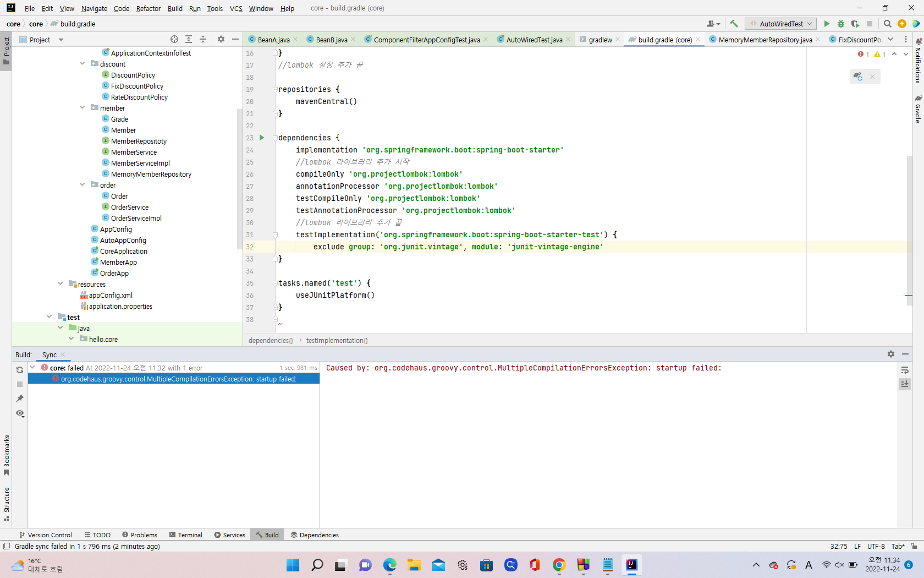
Task: Go to next highlighted error arrow
Action: pos(906,54)
